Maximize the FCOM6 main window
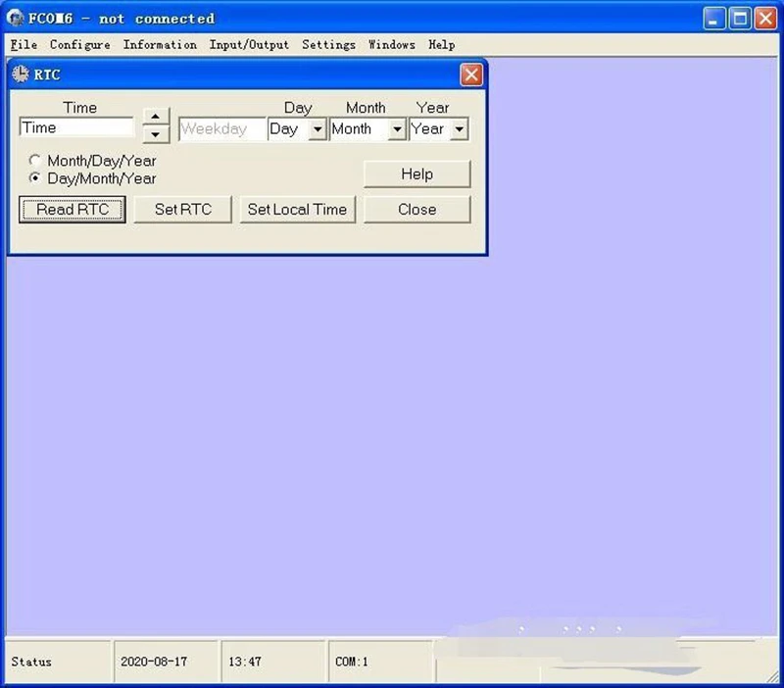This screenshot has width=784, height=688. coord(740,19)
